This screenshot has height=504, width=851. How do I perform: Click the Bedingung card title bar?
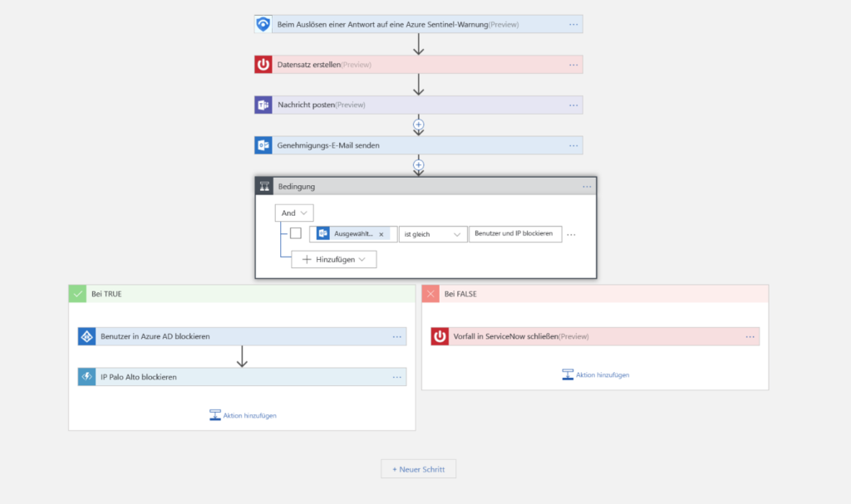pos(426,186)
